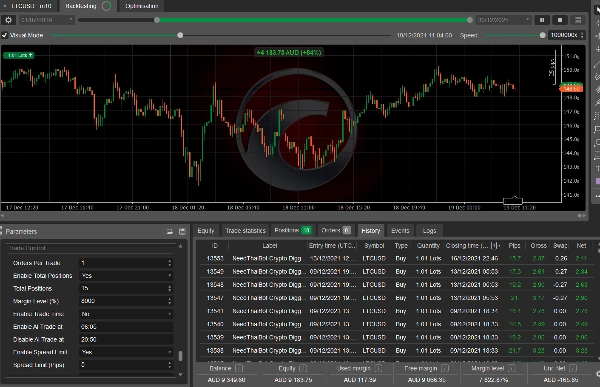Open the Equity tab

pyautogui.click(x=206, y=230)
